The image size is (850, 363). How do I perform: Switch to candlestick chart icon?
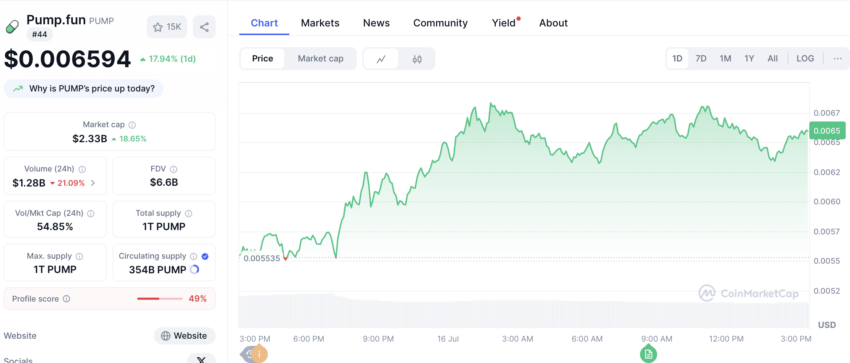pos(417,59)
